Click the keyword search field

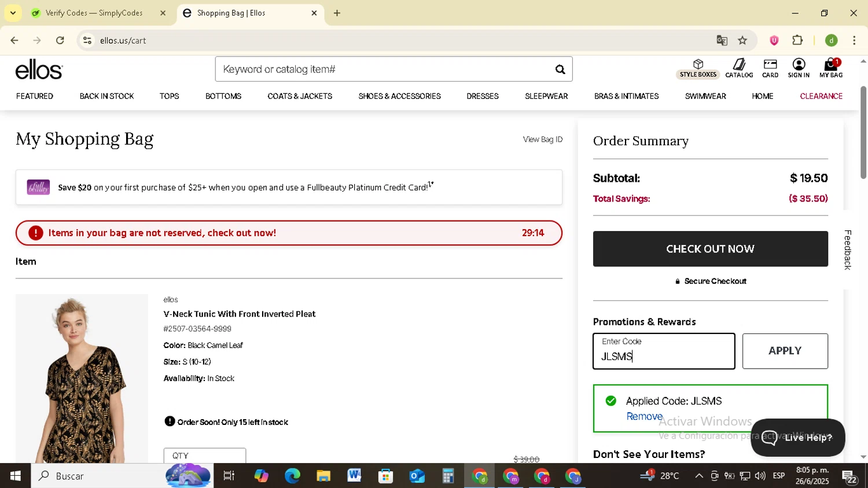[x=383, y=69]
